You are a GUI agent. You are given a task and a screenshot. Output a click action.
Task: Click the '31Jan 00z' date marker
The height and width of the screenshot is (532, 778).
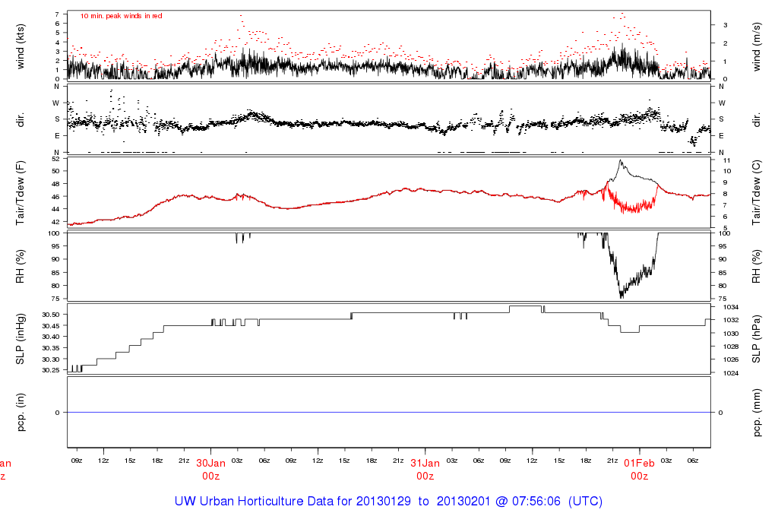coord(425,470)
